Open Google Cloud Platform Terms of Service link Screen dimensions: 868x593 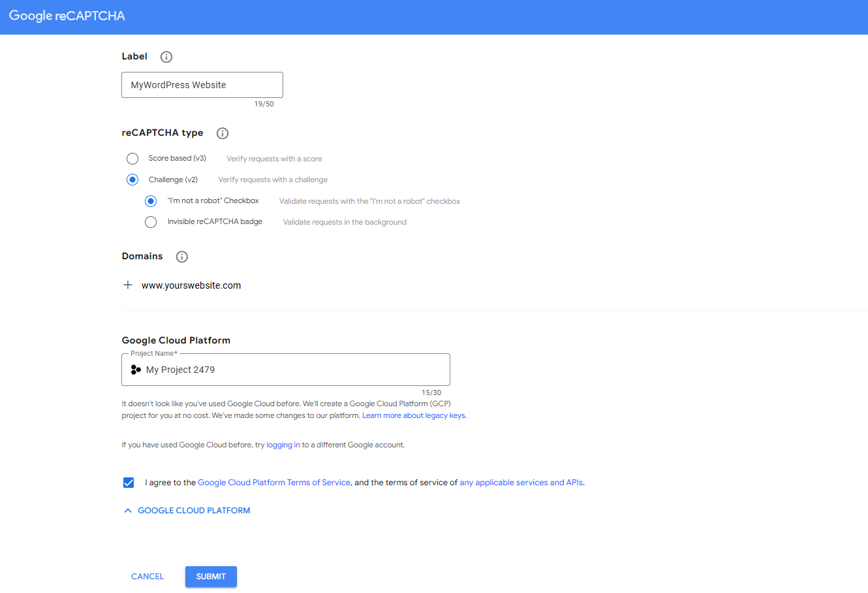point(274,483)
